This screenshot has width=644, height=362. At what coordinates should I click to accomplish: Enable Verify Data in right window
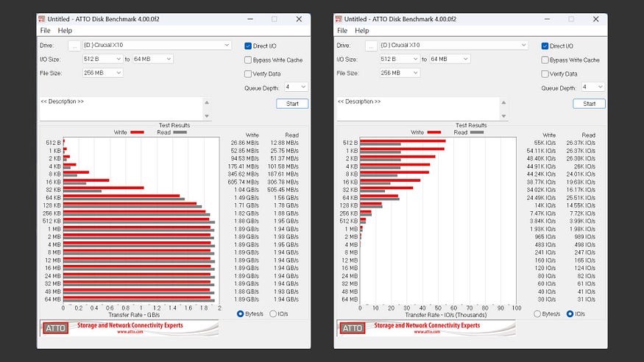pyautogui.click(x=545, y=74)
